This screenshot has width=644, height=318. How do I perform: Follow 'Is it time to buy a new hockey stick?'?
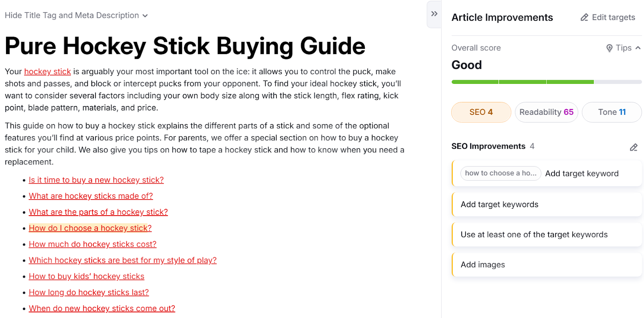click(96, 180)
